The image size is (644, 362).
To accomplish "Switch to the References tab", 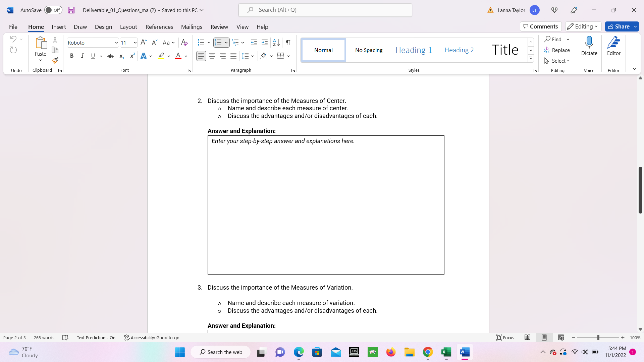I will [x=159, y=27].
